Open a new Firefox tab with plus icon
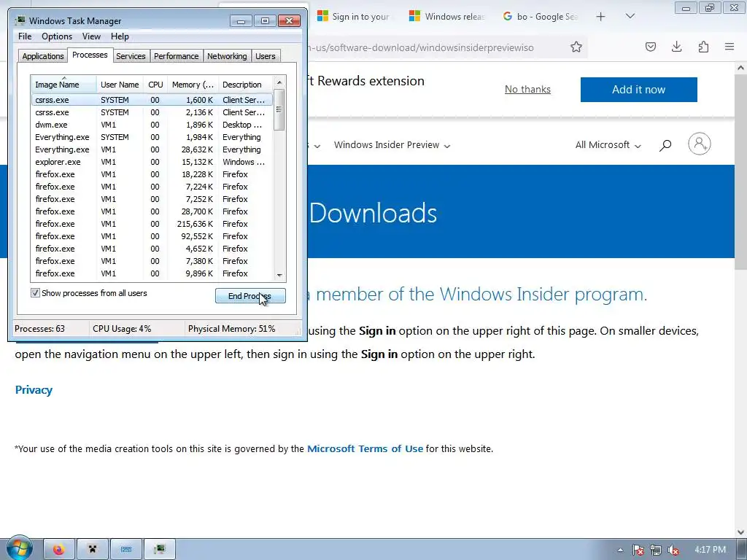Screen dimensions: 747x560 click(601, 17)
